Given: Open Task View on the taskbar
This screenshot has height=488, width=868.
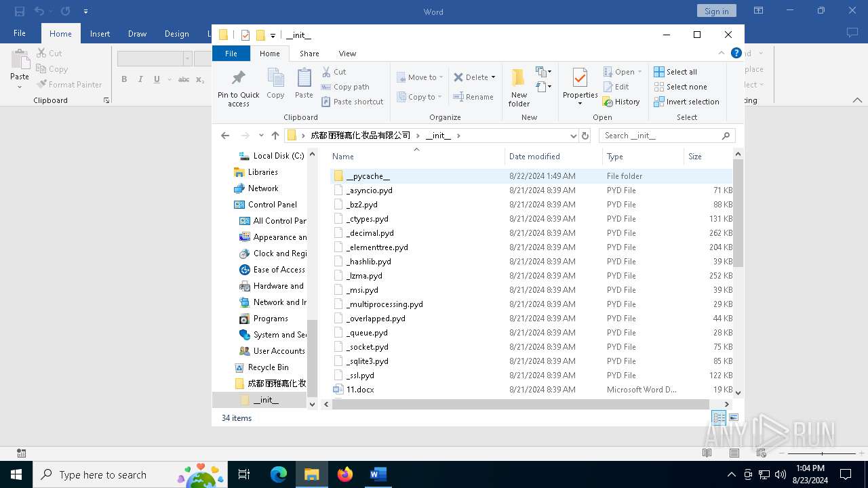Looking at the screenshot, I should point(245,474).
